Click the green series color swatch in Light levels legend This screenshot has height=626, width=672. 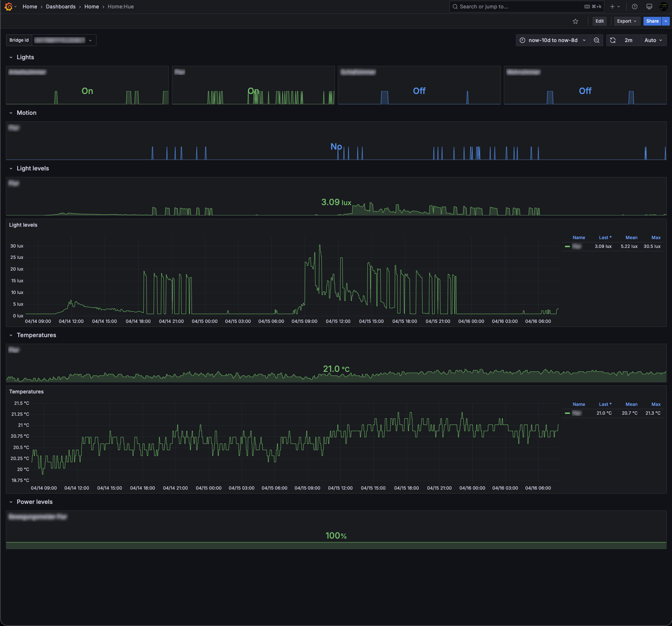coord(567,246)
